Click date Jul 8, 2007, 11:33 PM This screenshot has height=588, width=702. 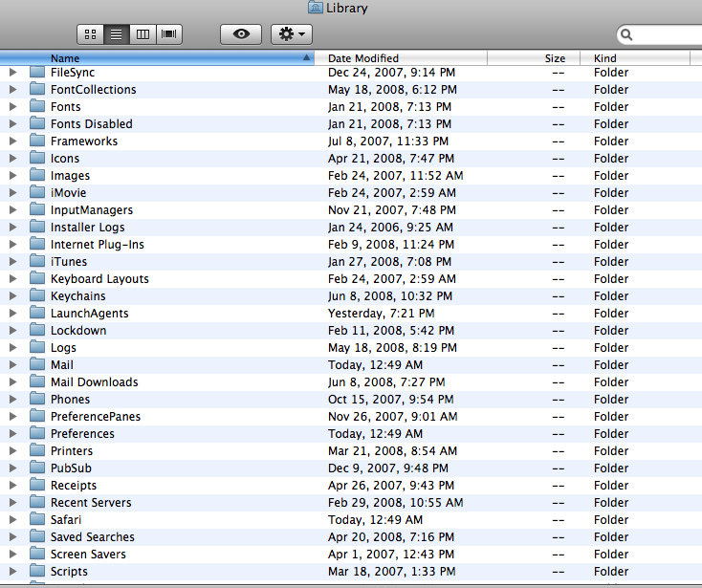(x=388, y=142)
